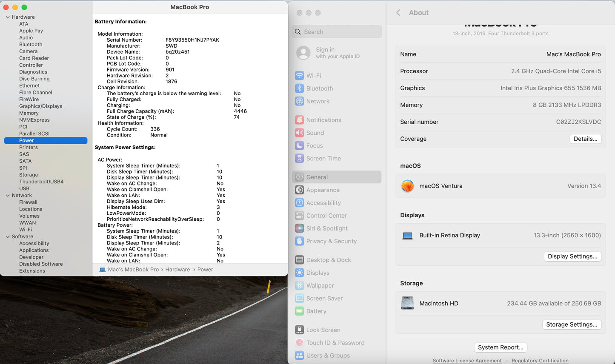
Task: Collapse the Network tree in the sidebar
Action: [7, 195]
